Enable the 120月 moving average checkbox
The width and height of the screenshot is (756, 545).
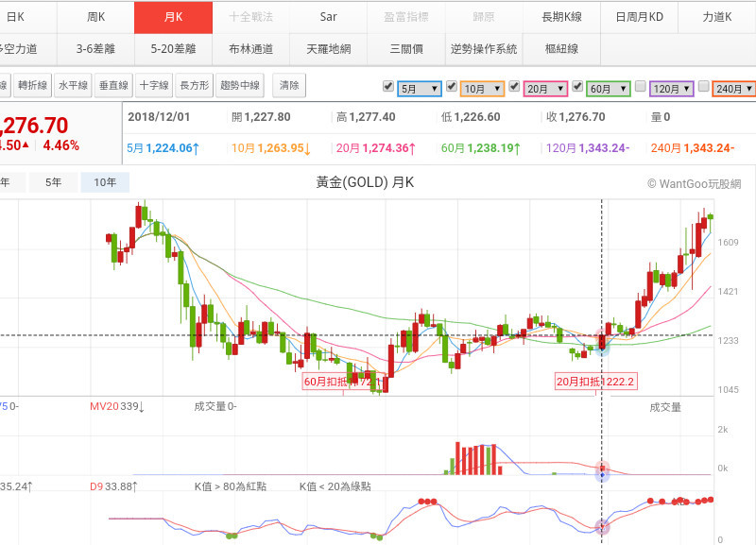pos(641,87)
